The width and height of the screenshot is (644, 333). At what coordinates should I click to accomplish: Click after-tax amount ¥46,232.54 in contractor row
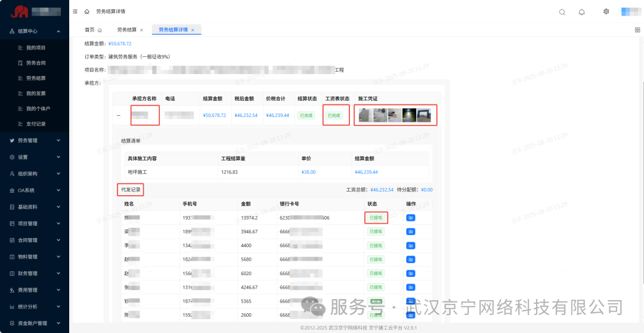point(246,115)
